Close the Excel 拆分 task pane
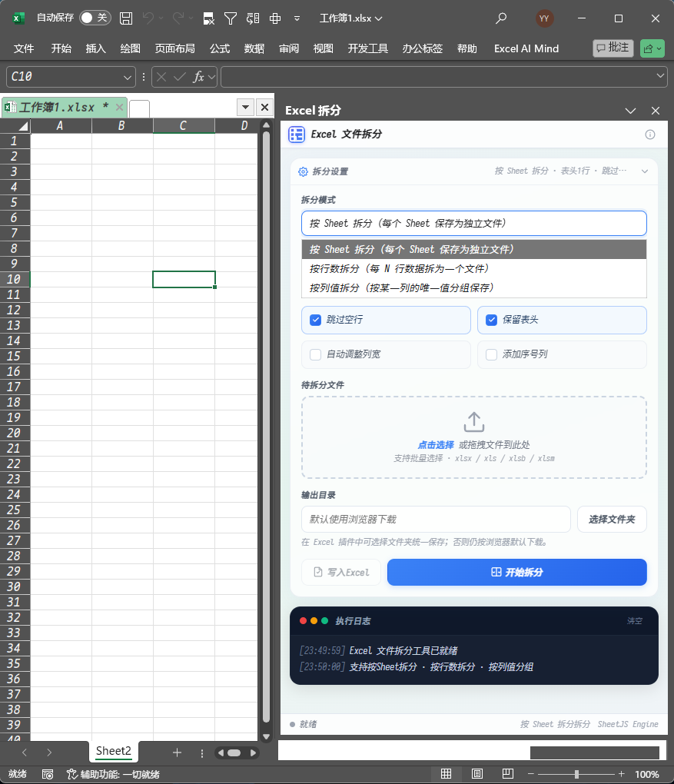 (656, 111)
